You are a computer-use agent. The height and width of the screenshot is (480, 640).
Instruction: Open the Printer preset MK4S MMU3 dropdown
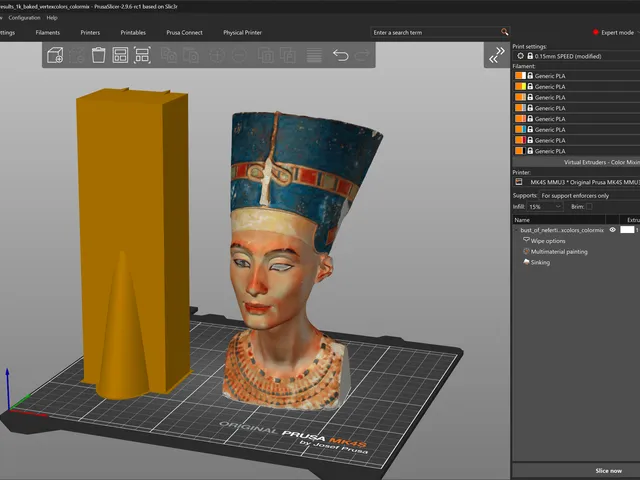click(576, 182)
